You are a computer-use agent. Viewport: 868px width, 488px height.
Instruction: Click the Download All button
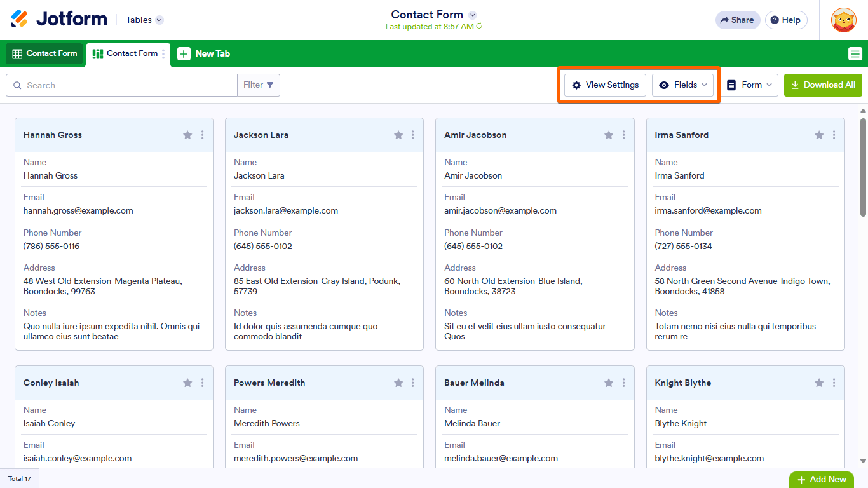click(x=823, y=85)
